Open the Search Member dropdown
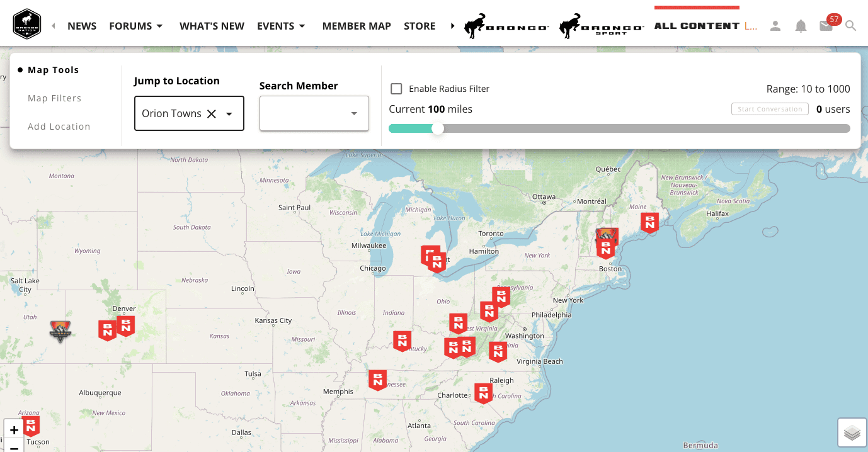The width and height of the screenshot is (868, 452). [354, 113]
